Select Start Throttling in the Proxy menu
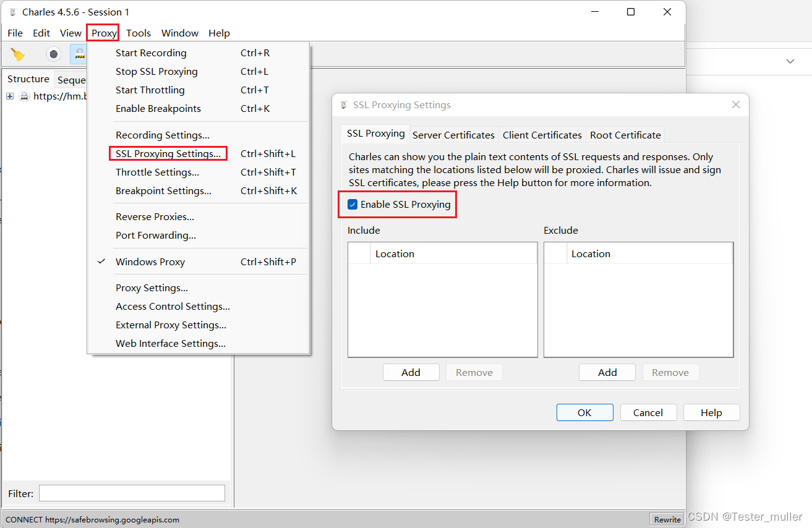 (198, 90)
